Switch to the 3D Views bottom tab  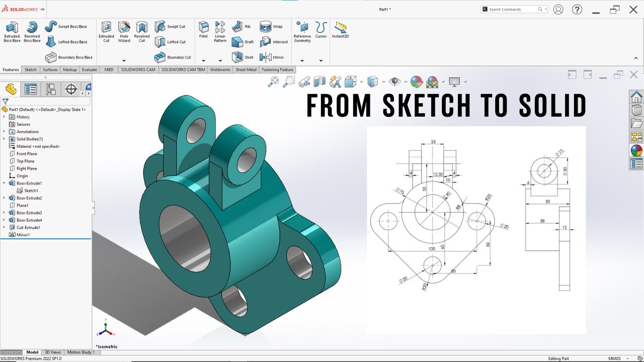point(53,352)
